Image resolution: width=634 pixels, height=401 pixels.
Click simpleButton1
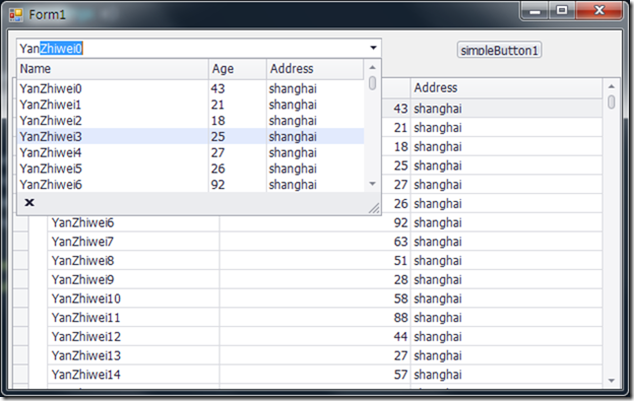tap(499, 50)
